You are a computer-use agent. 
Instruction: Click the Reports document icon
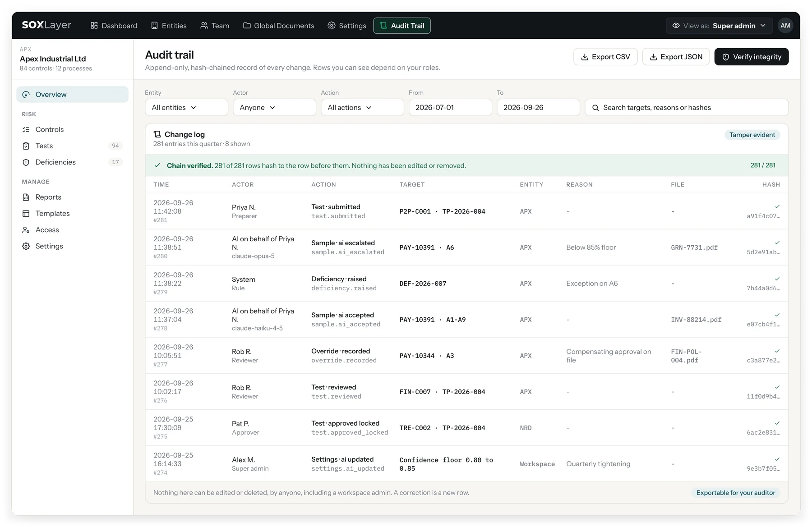tap(26, 197)
